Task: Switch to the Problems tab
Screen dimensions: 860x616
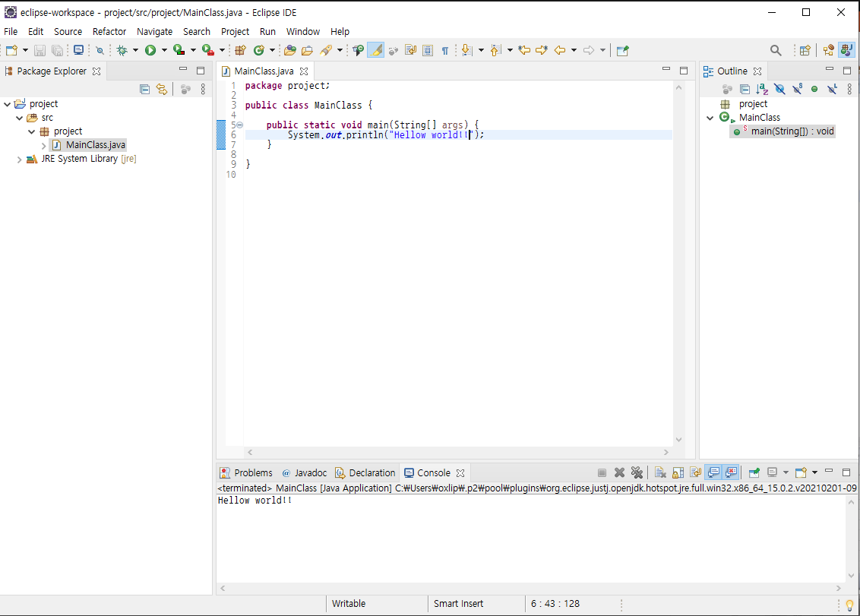Action: pos(246,473)
